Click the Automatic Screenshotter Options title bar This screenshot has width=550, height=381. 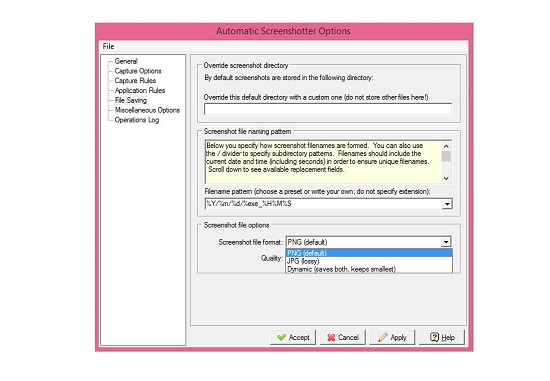point(283,31)
